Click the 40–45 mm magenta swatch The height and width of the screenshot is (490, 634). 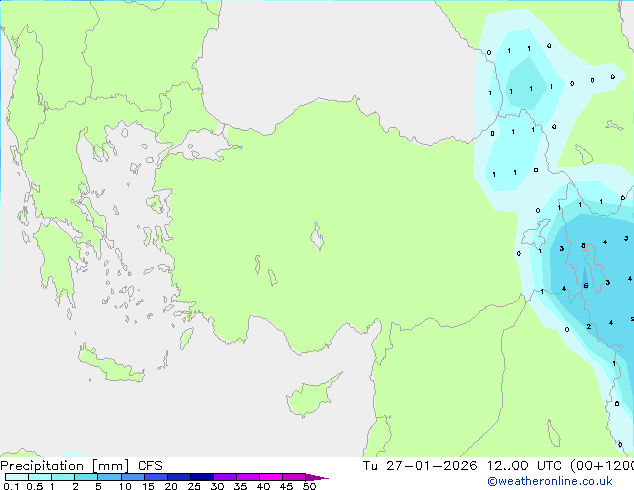tap(271, 477)
